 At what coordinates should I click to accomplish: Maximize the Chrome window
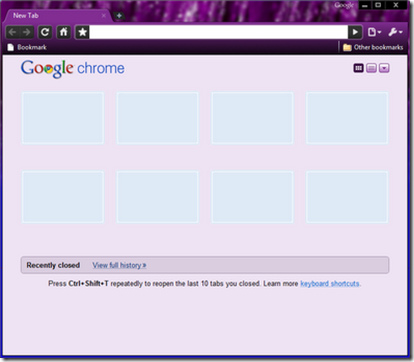point(378,5)
